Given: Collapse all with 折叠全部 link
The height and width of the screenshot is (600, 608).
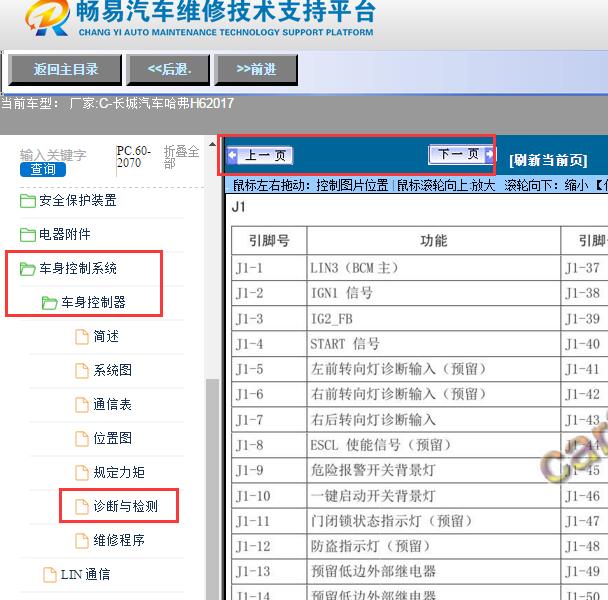Looking at the screenshot, I should click(x=181, y=157).
